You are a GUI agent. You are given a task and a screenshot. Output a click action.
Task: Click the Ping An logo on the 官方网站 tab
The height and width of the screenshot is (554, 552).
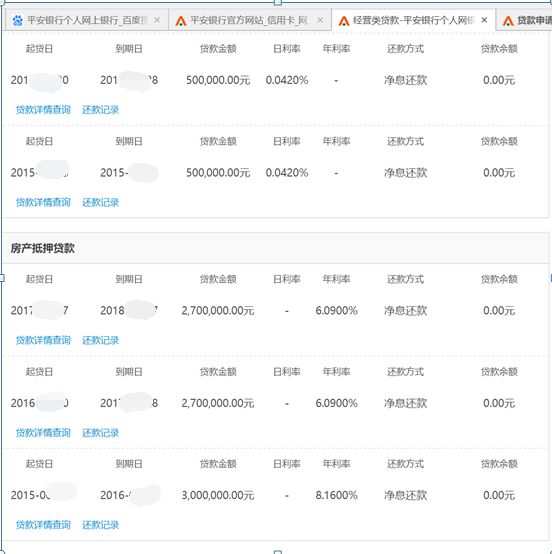click(x=181, y=21)
